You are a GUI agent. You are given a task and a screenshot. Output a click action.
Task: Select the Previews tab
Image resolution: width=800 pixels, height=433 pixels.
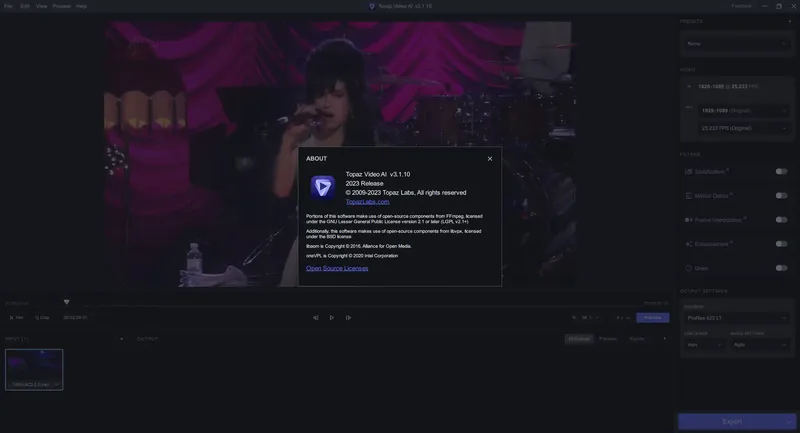[608, 339]
